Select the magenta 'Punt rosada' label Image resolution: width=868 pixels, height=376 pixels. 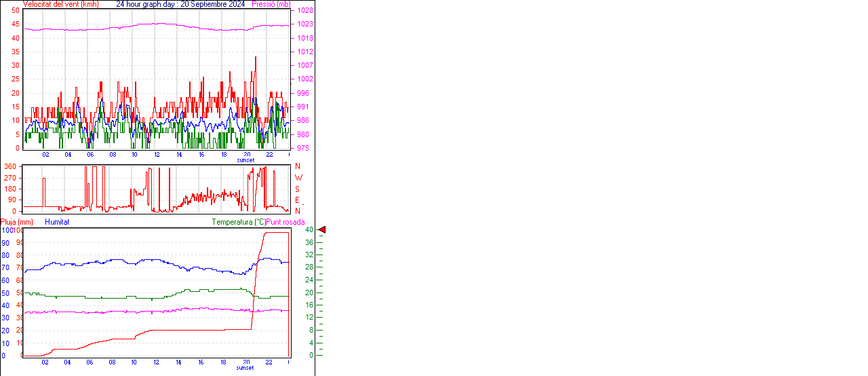pyautogui.click(x=285, y=222)
